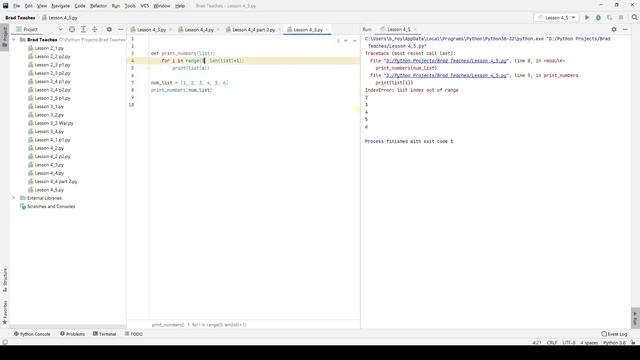
Task: Open the Python Console tool window
Action: pos(32,334)
